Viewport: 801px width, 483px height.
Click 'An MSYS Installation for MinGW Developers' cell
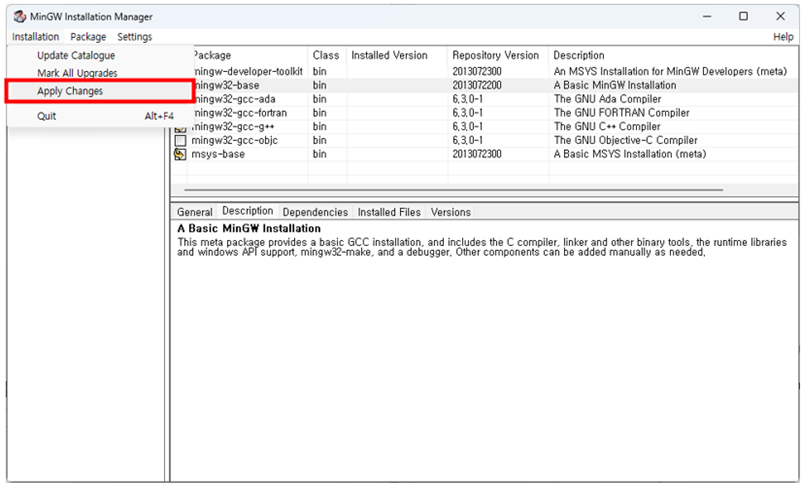(x=670, y=72)
